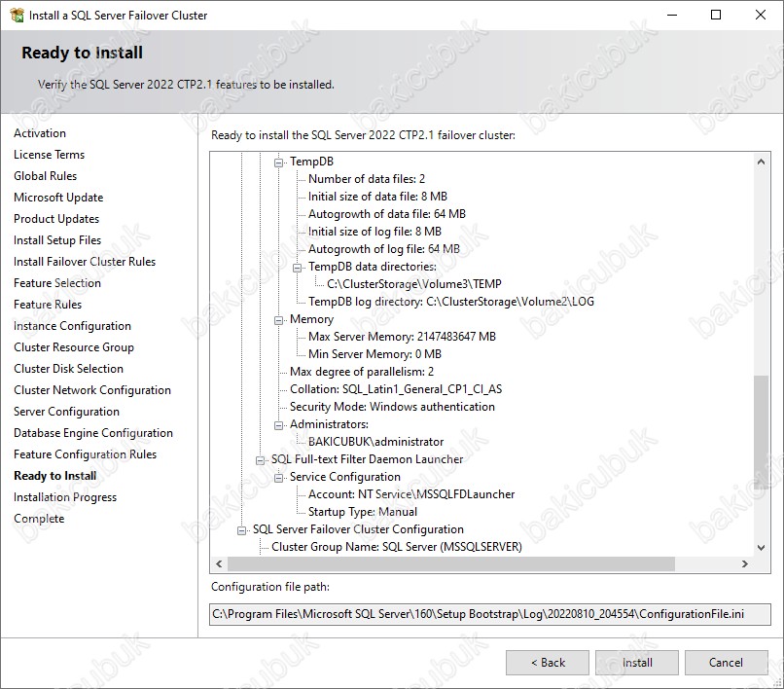Click the vertical scrollbar down arrow
This screenshot has height=689, width=784.
click(761, 547)
